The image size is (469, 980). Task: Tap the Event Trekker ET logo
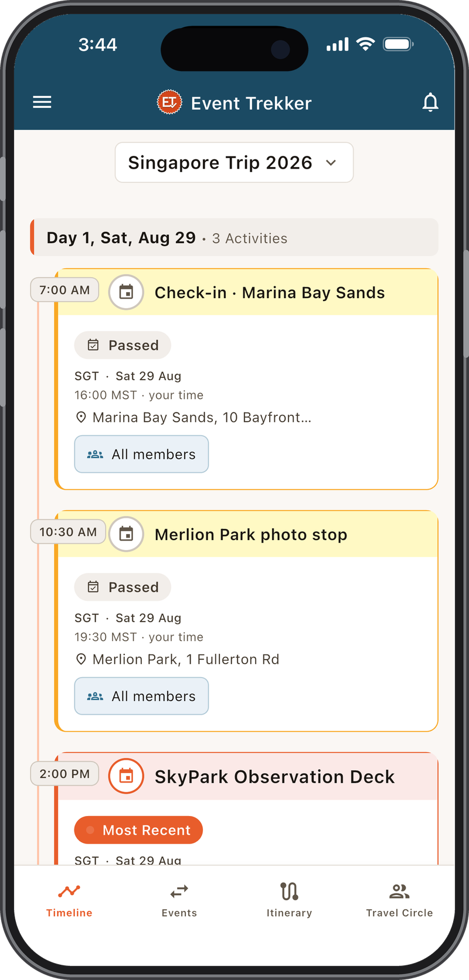pyautogui.click(x=169, y=103)
